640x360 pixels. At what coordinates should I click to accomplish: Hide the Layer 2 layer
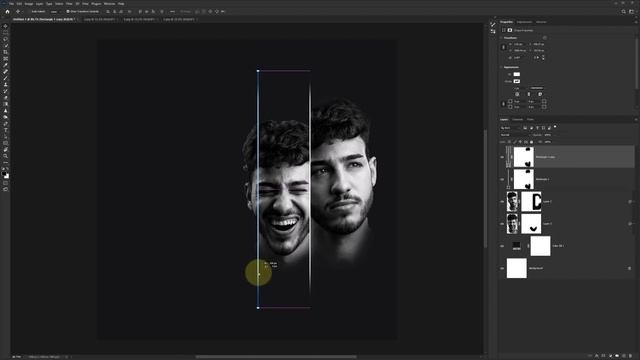[502, 202]
